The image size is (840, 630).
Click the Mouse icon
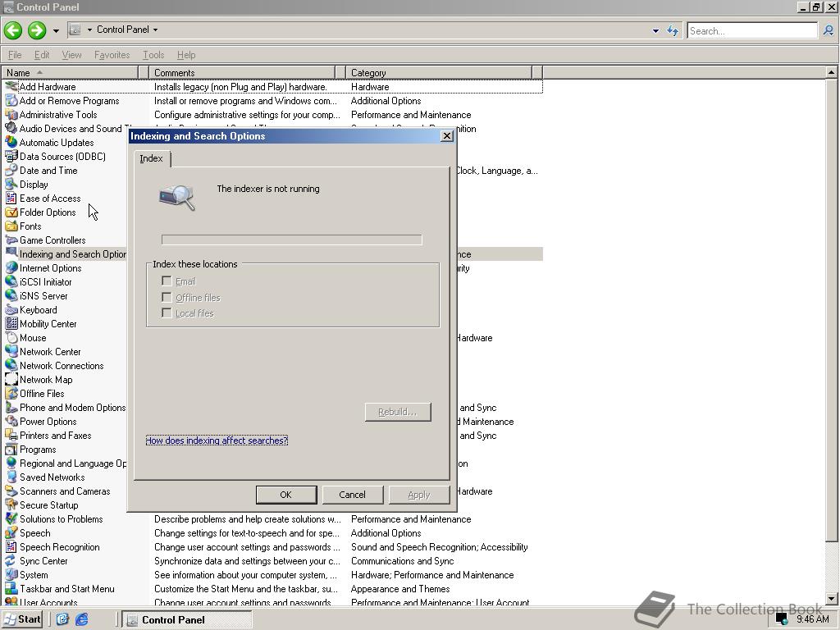[x=11, y=337]
